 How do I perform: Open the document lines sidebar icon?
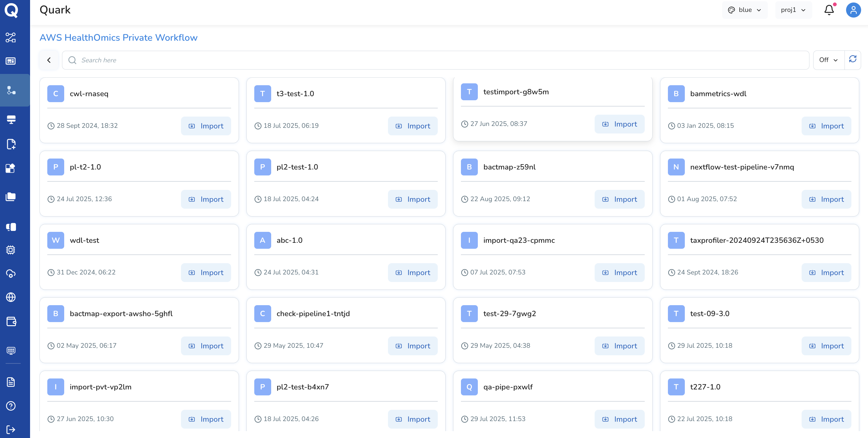(x=11, y=382)
